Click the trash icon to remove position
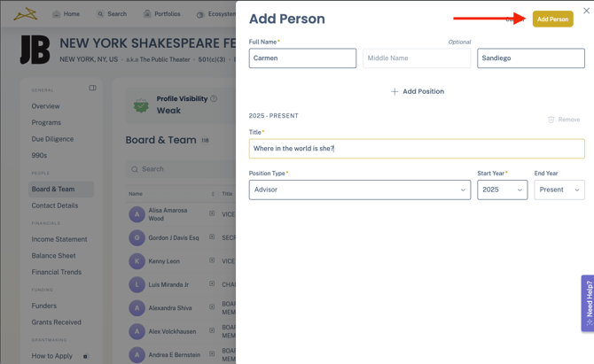 (551, 120)
